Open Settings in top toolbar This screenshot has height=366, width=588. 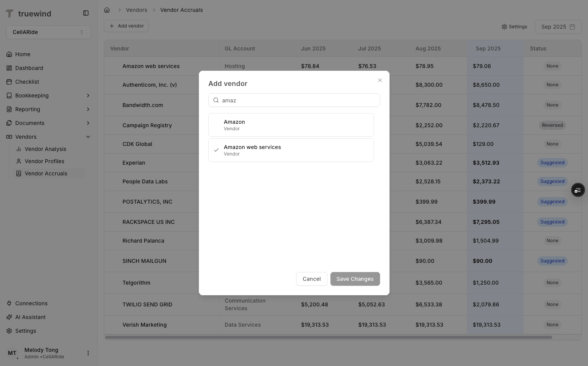[x=514, y=27]
